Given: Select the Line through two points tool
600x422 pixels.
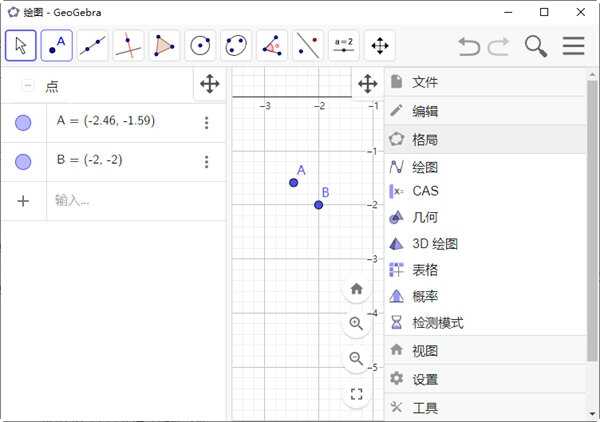Looking at the screenshot, I should coord(92,45).
